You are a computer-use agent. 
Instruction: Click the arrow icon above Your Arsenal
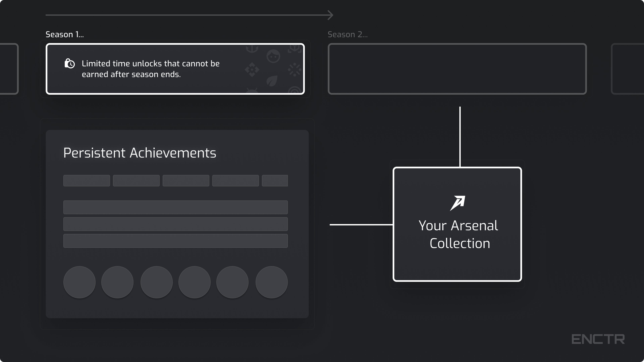(458, 203)
